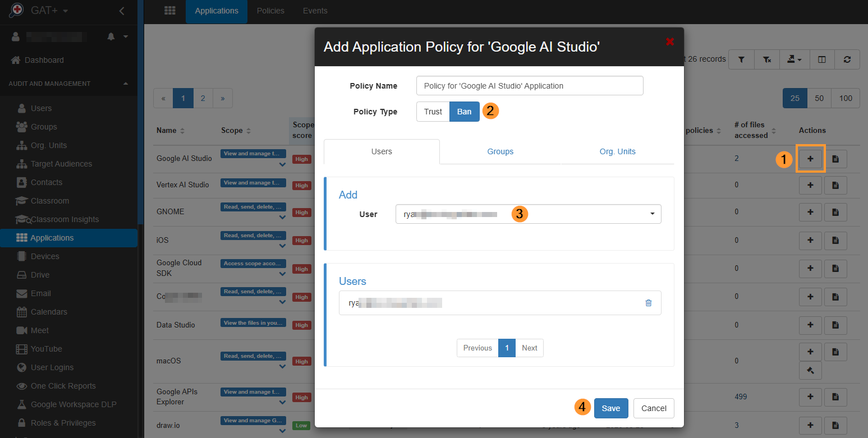Image resolution: width=868 pixels, height=438 pixels.
Task: Open the account menu caret next to the bell
Action: tap(126, 36)
